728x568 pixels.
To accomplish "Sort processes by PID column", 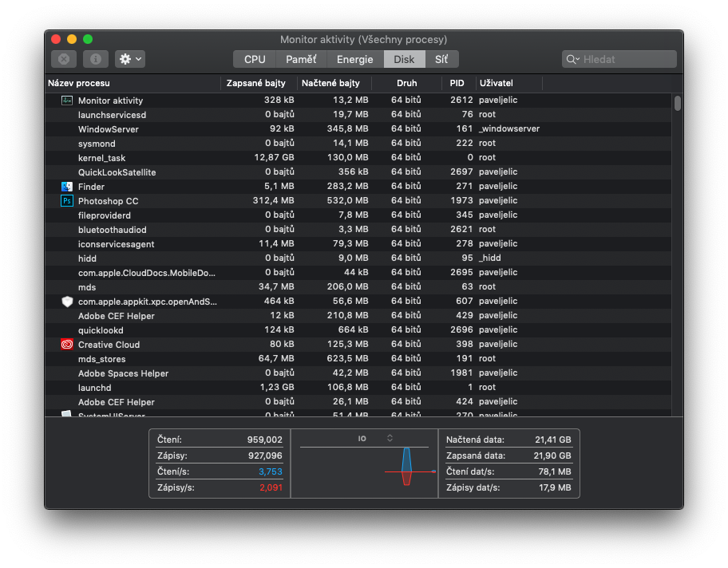I will click(x=457, y=83).
